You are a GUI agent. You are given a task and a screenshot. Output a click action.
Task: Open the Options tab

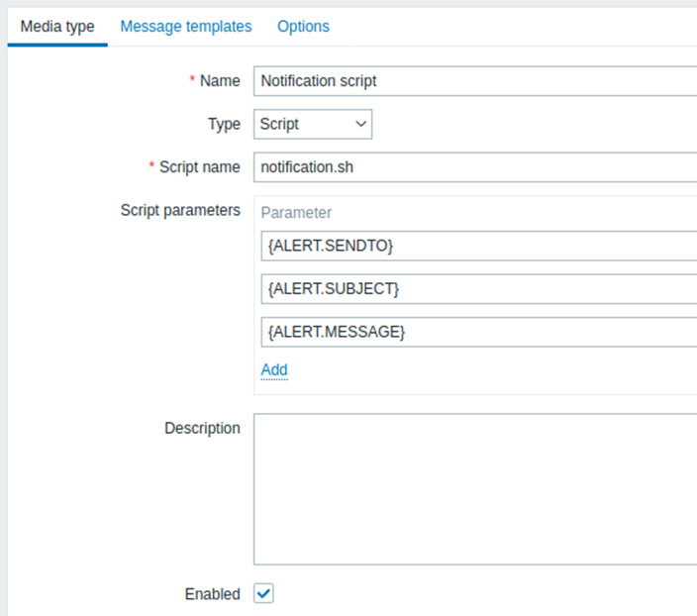[x=303, y=27]
